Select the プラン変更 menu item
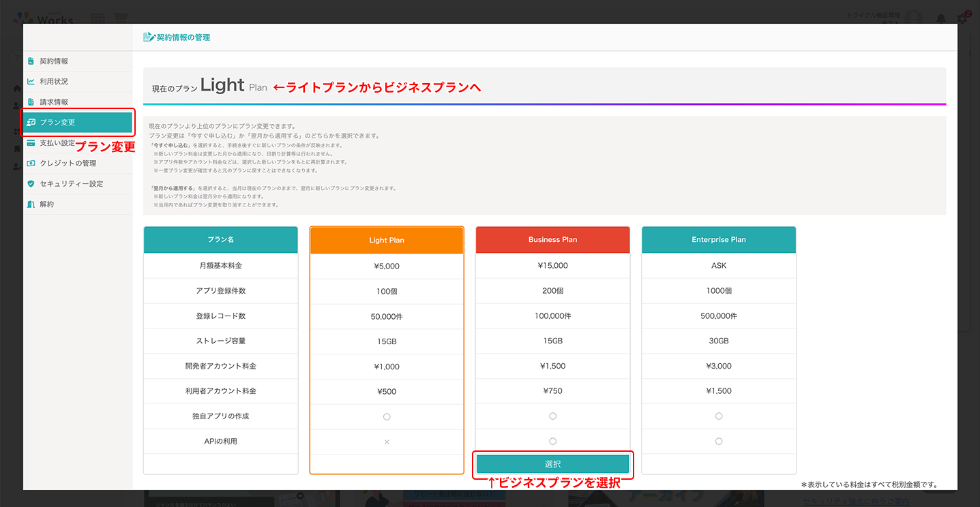The width and height of the screenshot is (980, 507). 77,123
